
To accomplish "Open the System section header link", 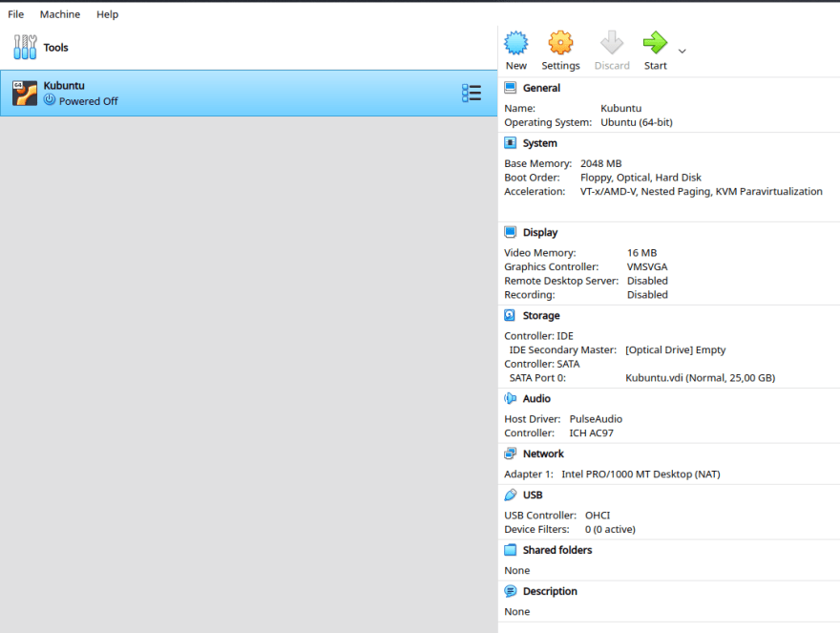I will (539, 143).
